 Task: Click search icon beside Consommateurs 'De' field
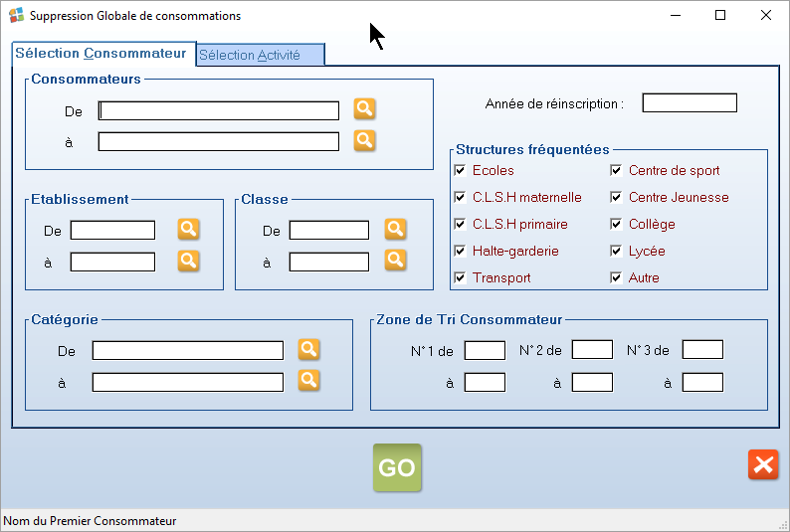365,109
